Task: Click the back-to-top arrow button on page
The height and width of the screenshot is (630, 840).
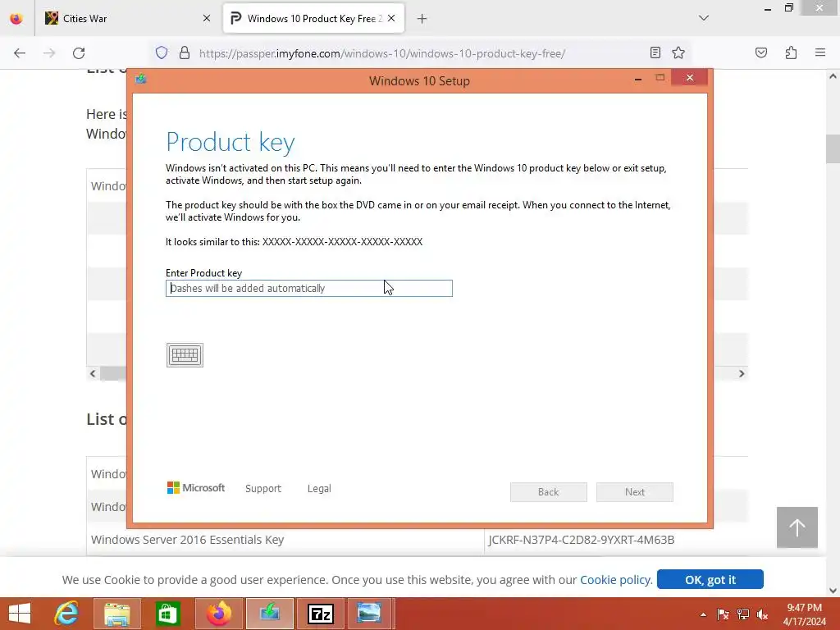Action: (797, 527)
